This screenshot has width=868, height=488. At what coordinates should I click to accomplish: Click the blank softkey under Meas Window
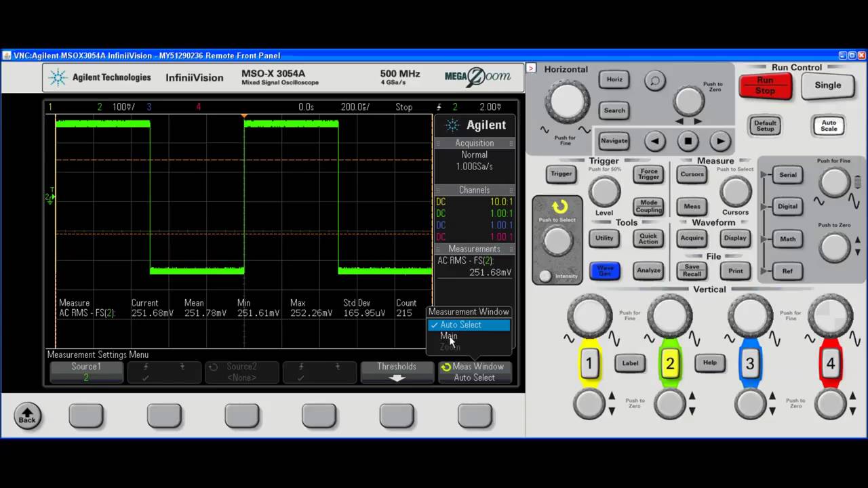[x=475, y=415]
